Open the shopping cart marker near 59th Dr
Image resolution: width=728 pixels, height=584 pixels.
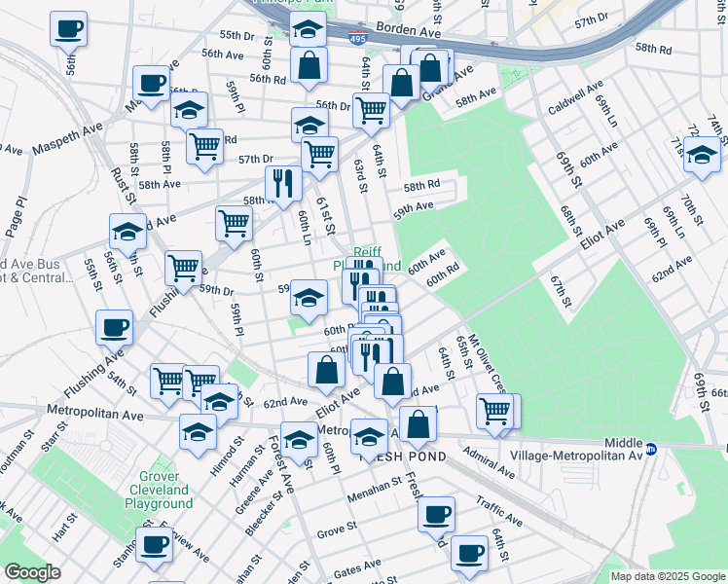coord(183,268)
